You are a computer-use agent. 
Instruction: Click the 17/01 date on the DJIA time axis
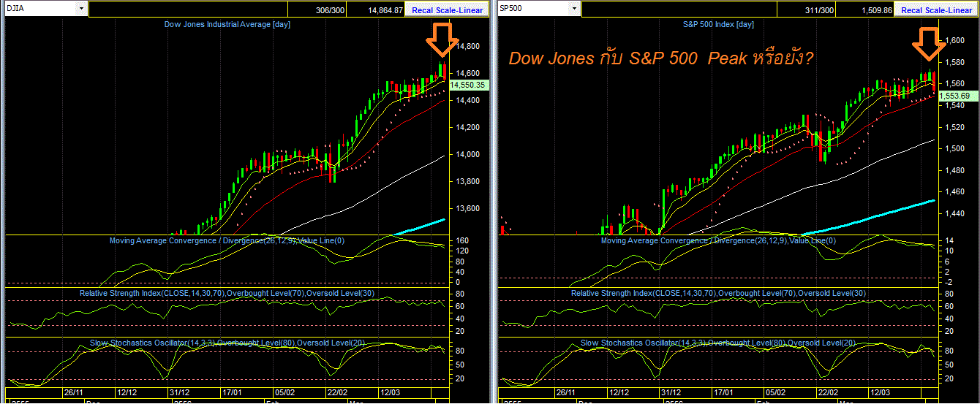(x=233, y=392)
